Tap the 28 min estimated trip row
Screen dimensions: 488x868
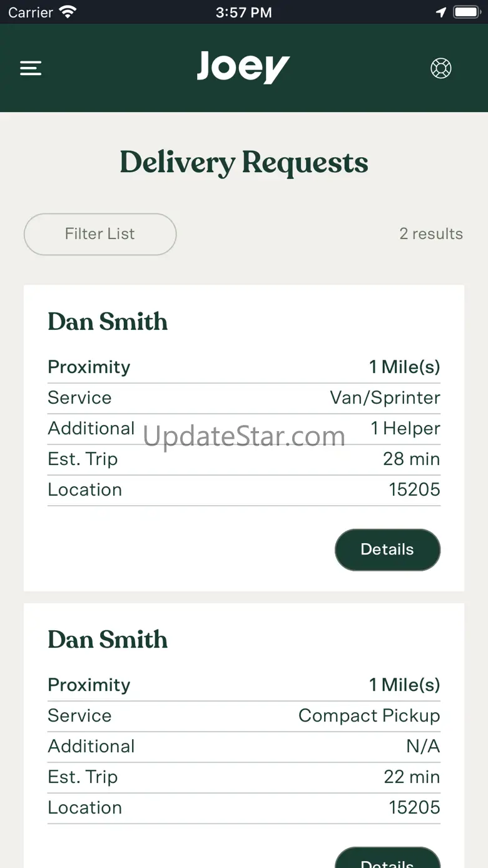244,459
